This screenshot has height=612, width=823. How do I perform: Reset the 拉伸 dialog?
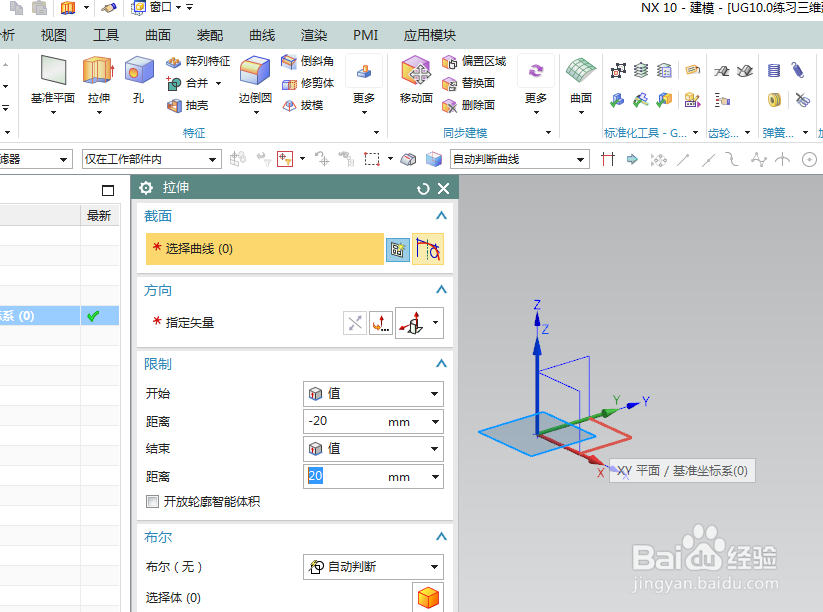[421, 187]
